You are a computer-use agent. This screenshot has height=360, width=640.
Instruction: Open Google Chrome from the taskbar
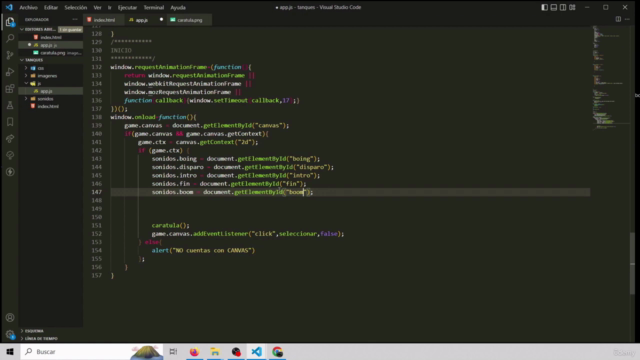pyautogui.click(x=278, y=351)
